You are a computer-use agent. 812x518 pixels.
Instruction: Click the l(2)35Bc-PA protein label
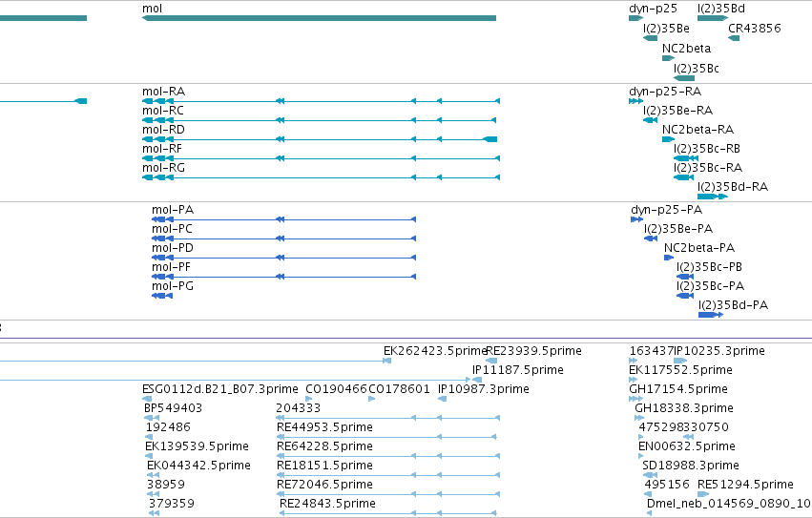click(x=711, y=286)
